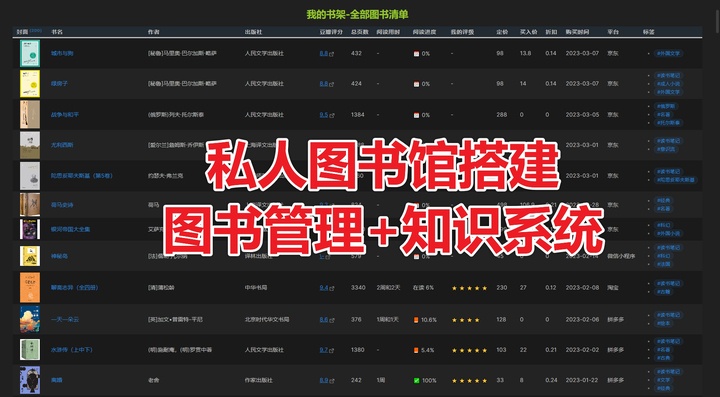Open the book 离婚
Screen dimensions: 720x397
[56, 380]
